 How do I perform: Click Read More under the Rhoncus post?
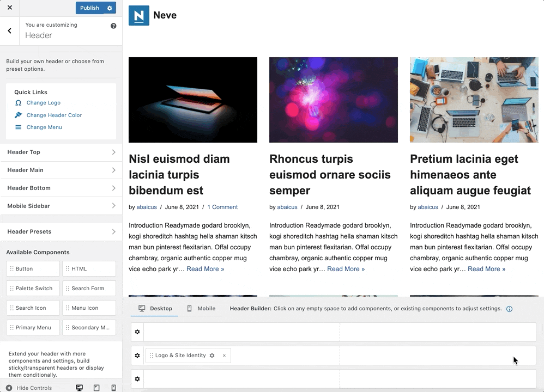(x=346, y=269)
